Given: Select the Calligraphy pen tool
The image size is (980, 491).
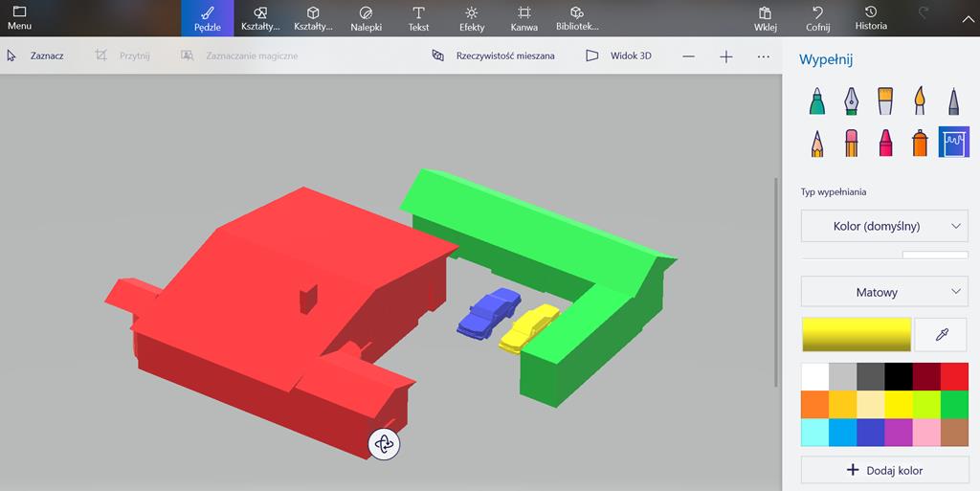Looking at the screenshot, I should [x=851, y=100].
